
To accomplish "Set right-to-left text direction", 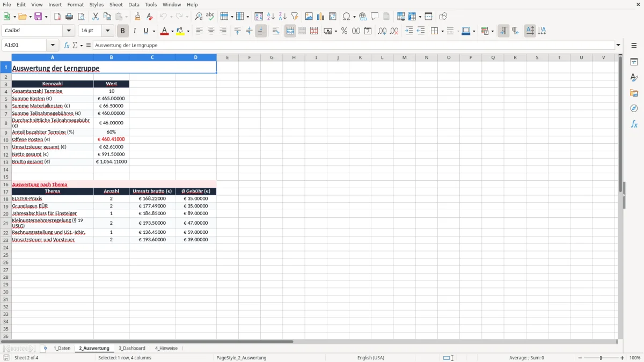I will 515,31.
